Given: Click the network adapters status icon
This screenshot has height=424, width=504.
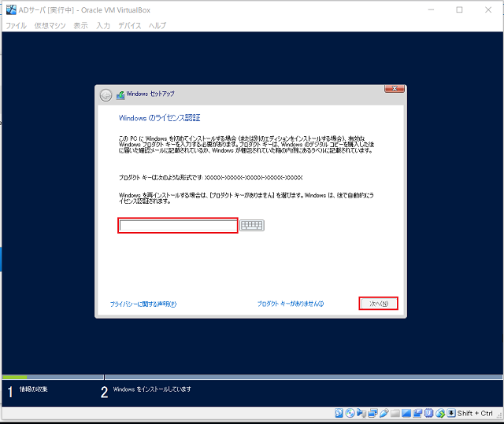Looking at the screenshot, I should [372, 413].
